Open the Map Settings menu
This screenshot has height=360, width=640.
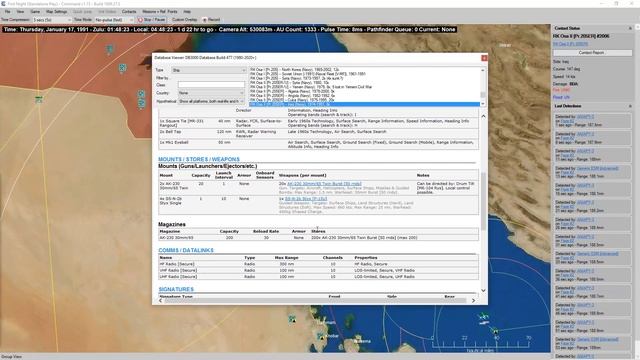point(56,12)
